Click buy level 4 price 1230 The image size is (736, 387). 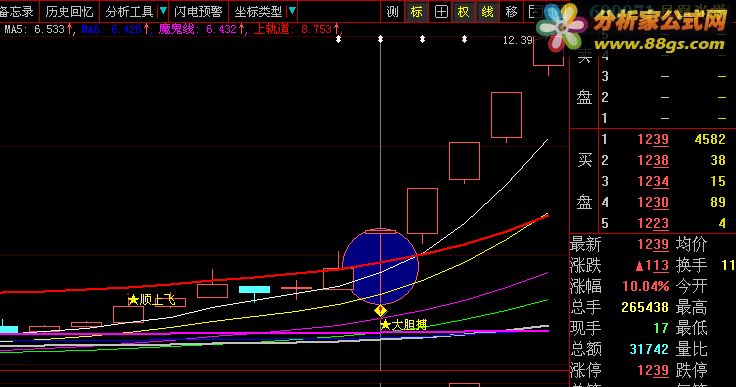[x=653, y=202]
